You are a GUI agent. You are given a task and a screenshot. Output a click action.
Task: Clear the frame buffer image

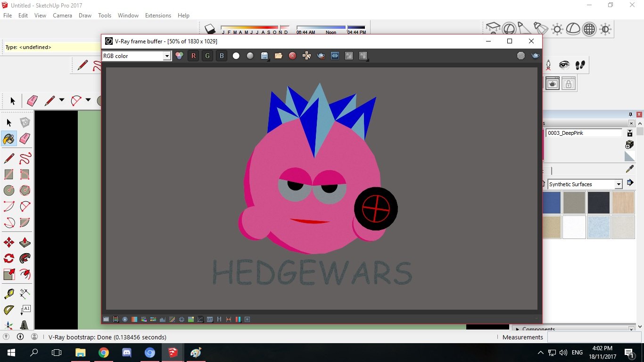click(292, 56)
